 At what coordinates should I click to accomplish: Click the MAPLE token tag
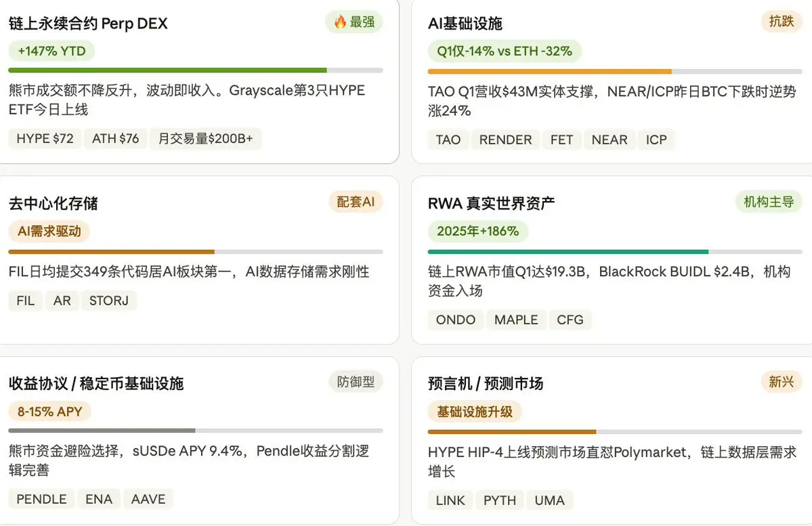coord(516,320)
